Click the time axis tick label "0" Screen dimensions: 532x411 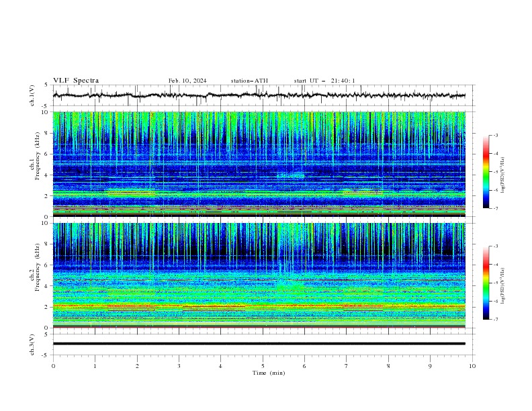coord(53,366)
